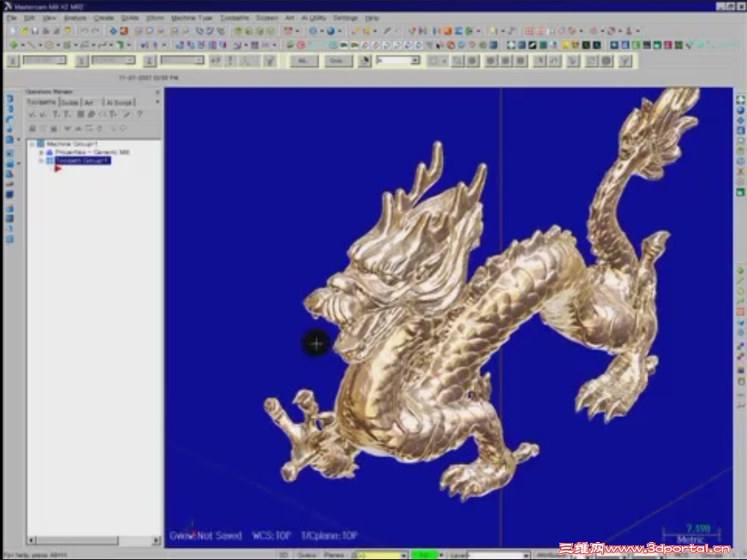Open the Toolpaths menu in menu bar
This screenshot has height=560, width=747.
(x=235, y=18)
